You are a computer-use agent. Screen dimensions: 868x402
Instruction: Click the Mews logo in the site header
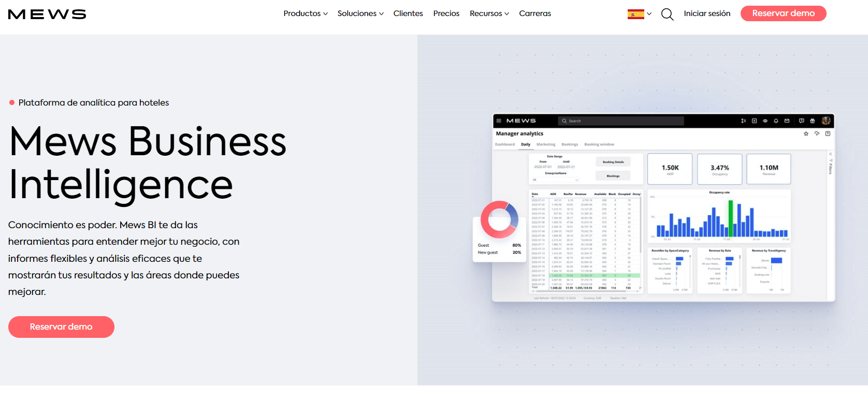[47, 14]
